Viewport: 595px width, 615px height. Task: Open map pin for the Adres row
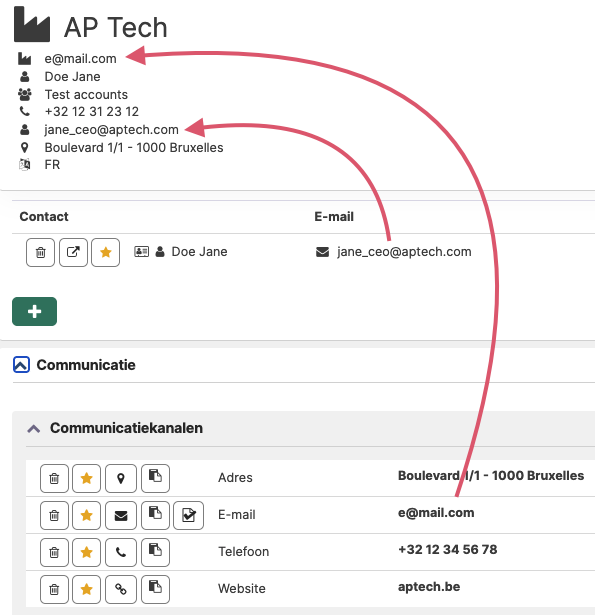coord(121,479)
